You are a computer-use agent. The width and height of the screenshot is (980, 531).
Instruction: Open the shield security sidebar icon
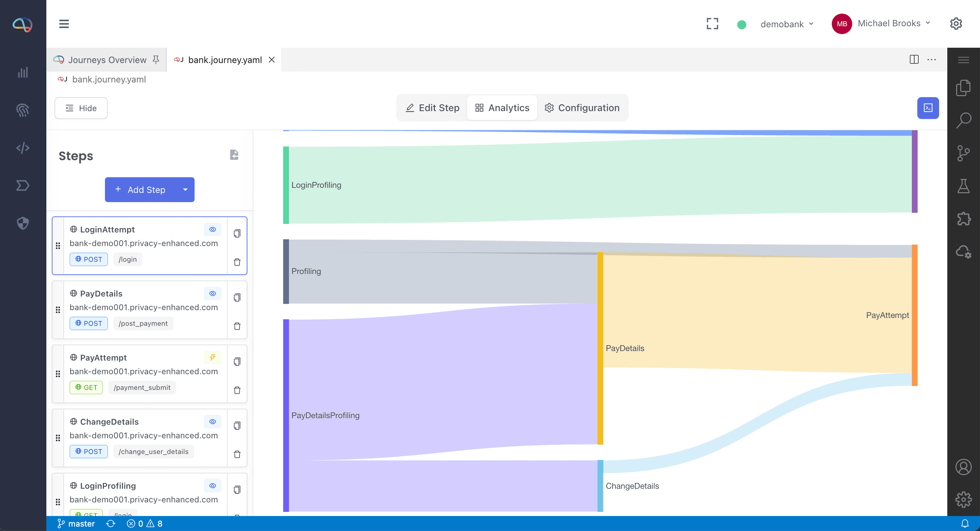(23, 223)
